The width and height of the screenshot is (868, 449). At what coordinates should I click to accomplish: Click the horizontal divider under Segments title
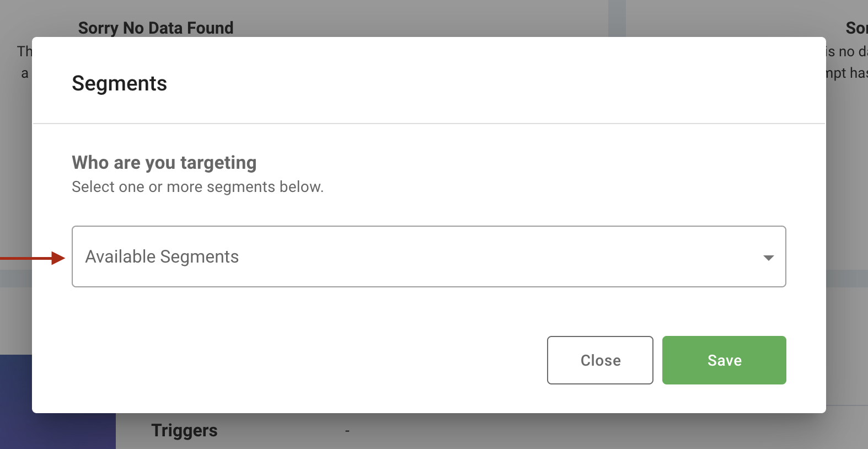(x=429, y=124)
